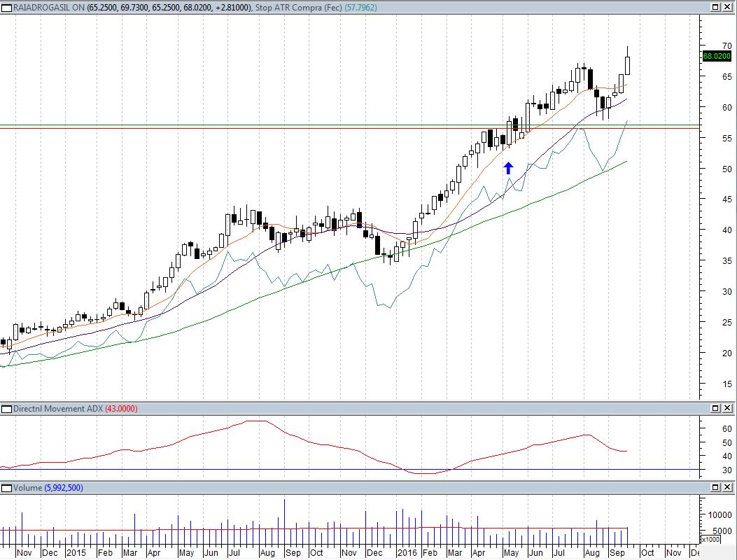
Task: Maximize the Volume pane
Action: pos(716,487)
